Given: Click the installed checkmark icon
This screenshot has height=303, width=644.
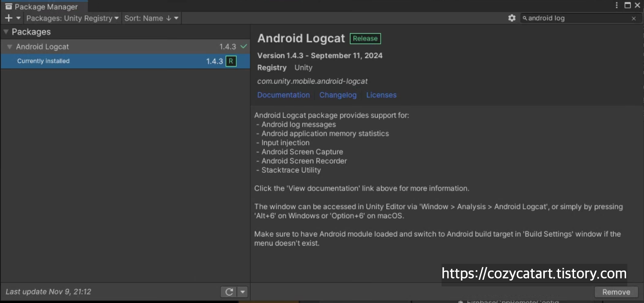Looking at the screenshot, I should click(x=244, y=46).
